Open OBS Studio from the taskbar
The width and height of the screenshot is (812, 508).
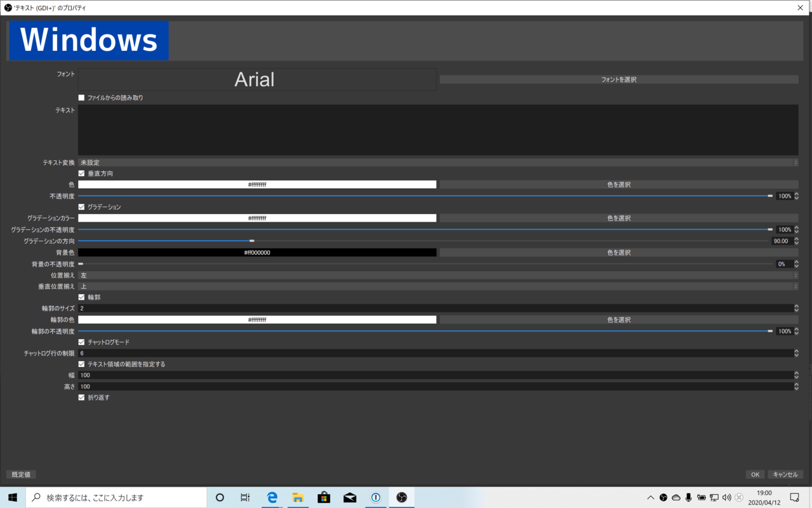402,498
